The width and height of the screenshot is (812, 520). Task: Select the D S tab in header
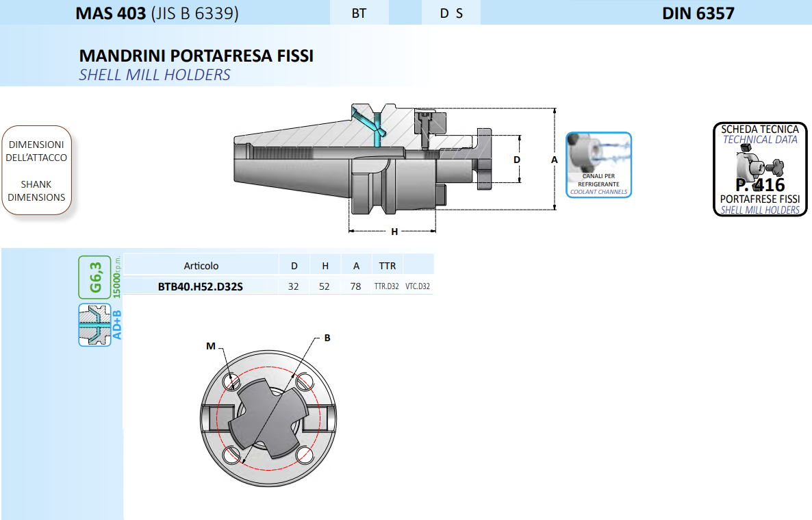click(451, 13)
